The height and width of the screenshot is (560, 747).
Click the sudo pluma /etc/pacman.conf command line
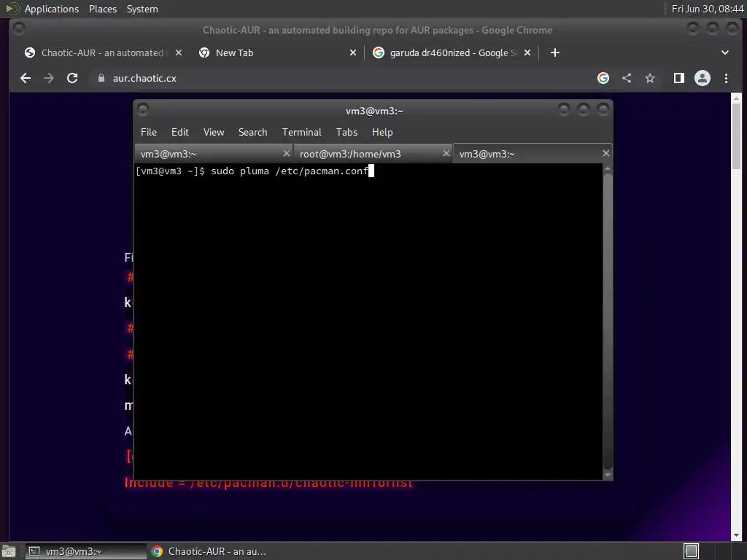290,171
